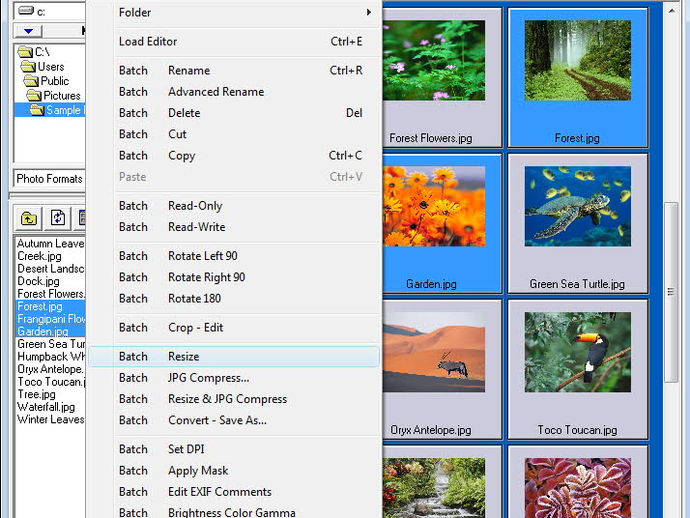This screenshot has width=690, height=518.
Task: Click the refresh file list icon
Action: pos(58,218)
